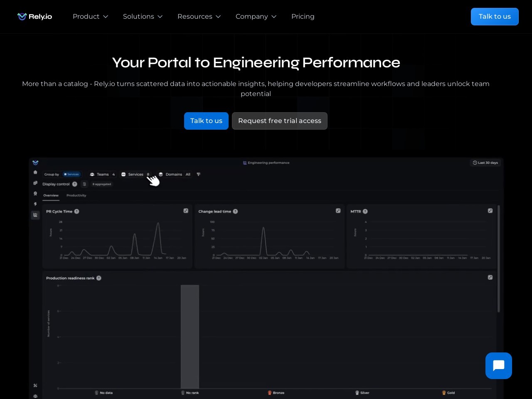Click the Display control label

coord(56,184)
